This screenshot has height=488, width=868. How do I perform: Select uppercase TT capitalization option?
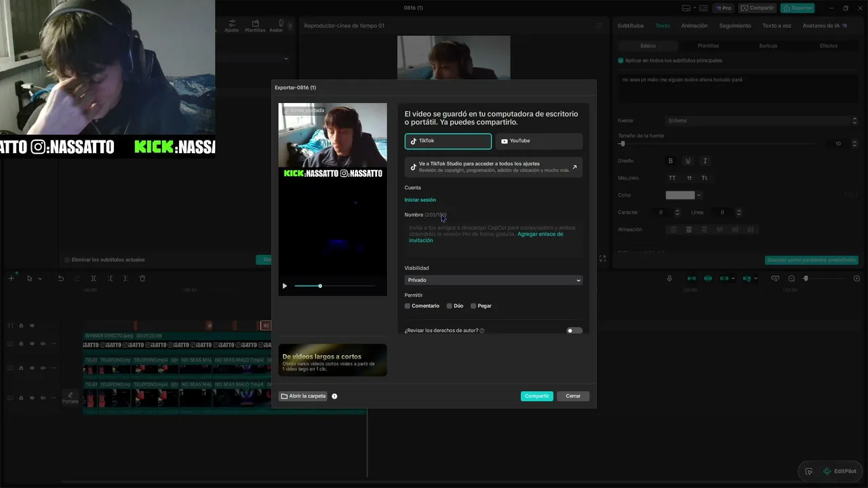point(672,178)
